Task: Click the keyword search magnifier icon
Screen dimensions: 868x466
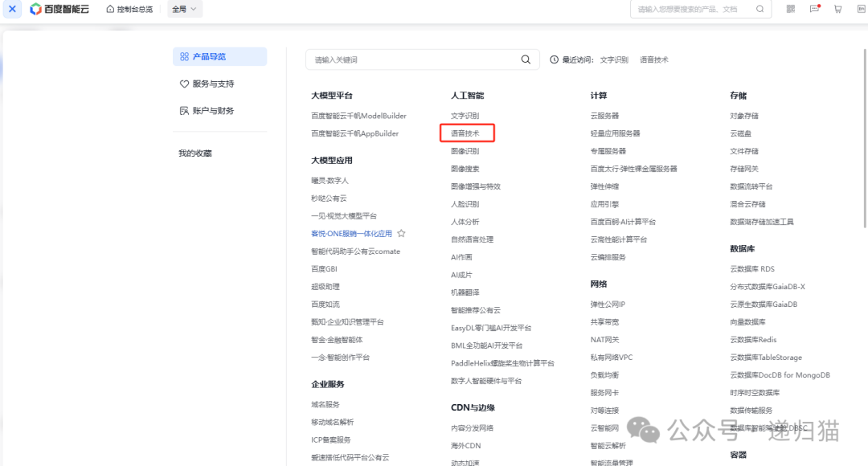Action: (x=526, y=59)
